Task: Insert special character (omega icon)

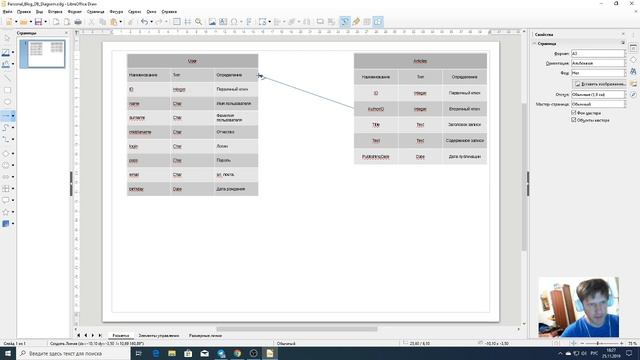Action: pos(234,22)
